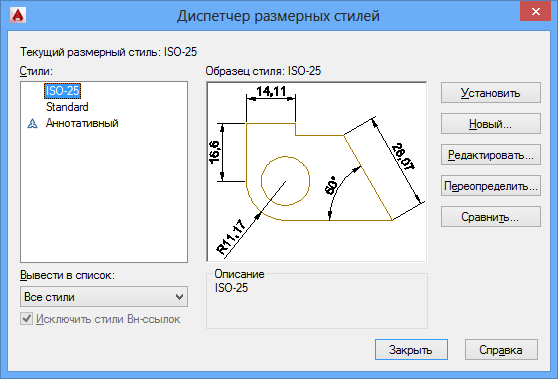
Task: Click the Образец стиля: ISO-25 label
Action: coord(263,71)
